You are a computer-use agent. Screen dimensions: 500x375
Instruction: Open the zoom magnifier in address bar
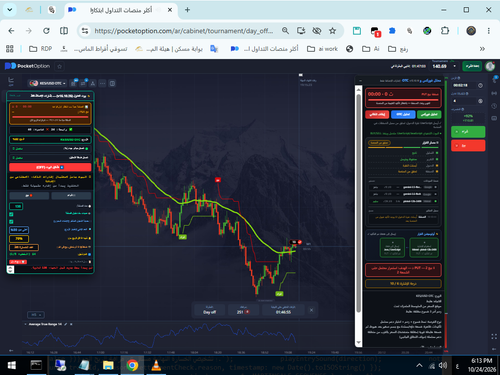(x=285, y=31)
